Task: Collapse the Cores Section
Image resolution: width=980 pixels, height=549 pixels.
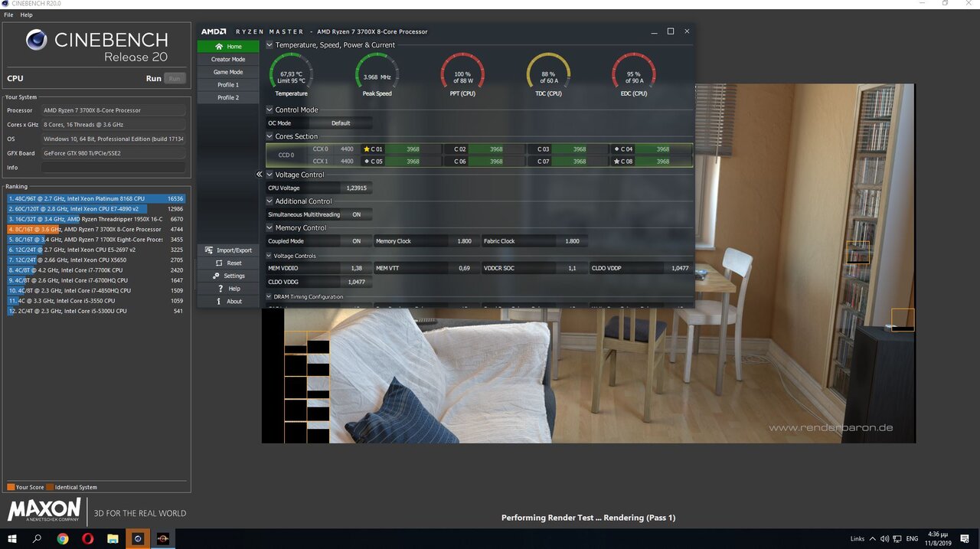Action: 269,136
